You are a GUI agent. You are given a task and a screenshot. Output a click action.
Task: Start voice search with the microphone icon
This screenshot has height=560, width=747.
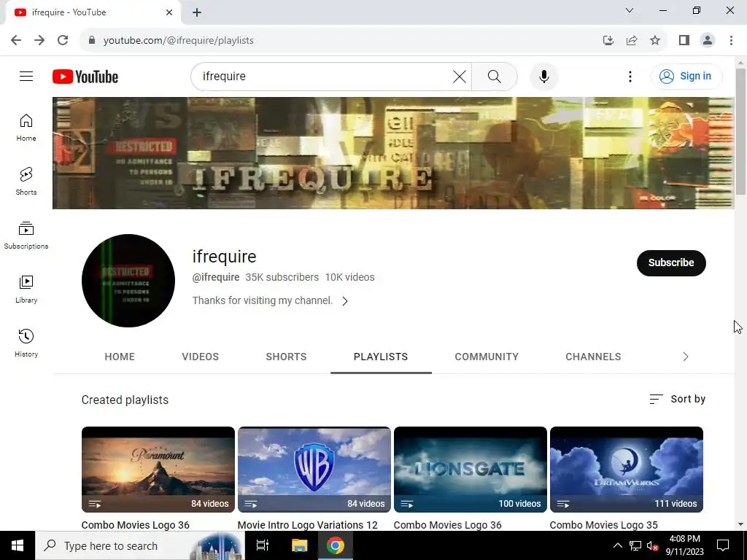(x=544, y=76)
